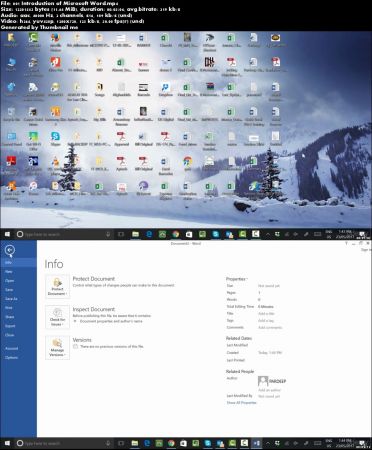Viewport: 372px width, 450px height.
Task: Show hidden tray icons in the desktop-frame taskbar
Action: pos(267,234)
